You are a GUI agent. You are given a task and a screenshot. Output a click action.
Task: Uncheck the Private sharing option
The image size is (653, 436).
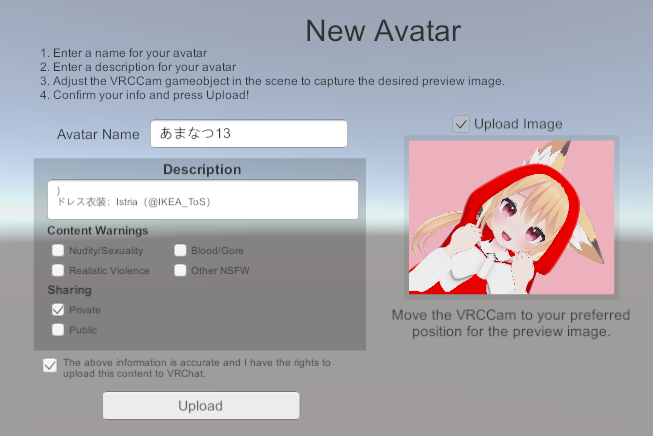(58, 310)
